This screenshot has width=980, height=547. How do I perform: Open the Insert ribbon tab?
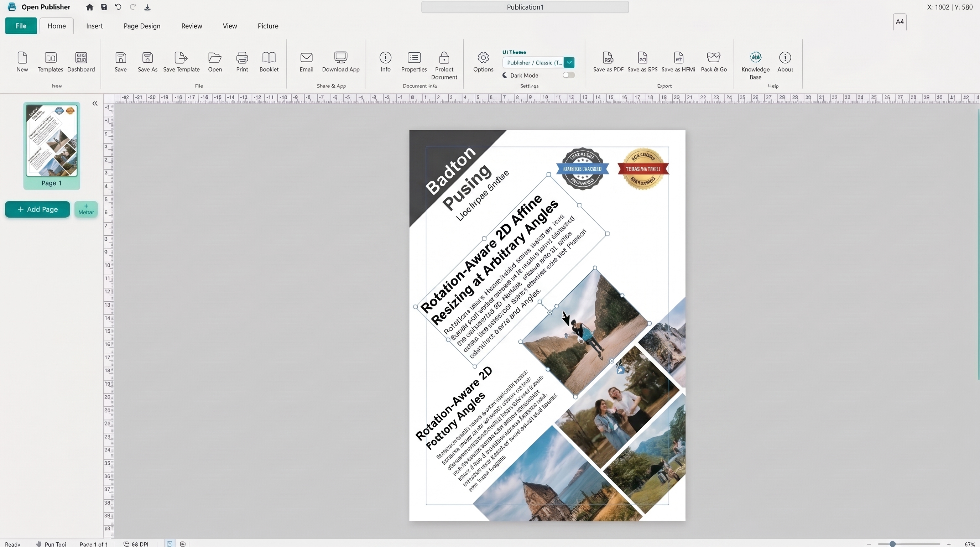pos(94,26)
